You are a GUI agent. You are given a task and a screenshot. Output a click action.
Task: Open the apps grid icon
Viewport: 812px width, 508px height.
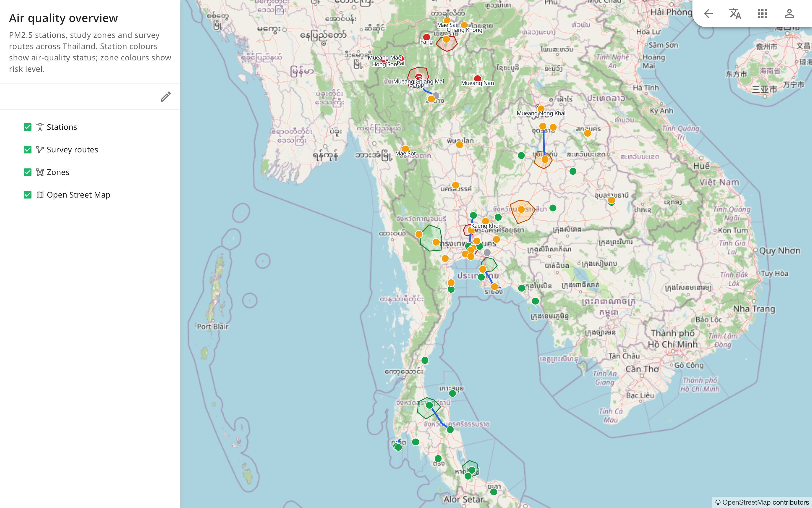762,14
